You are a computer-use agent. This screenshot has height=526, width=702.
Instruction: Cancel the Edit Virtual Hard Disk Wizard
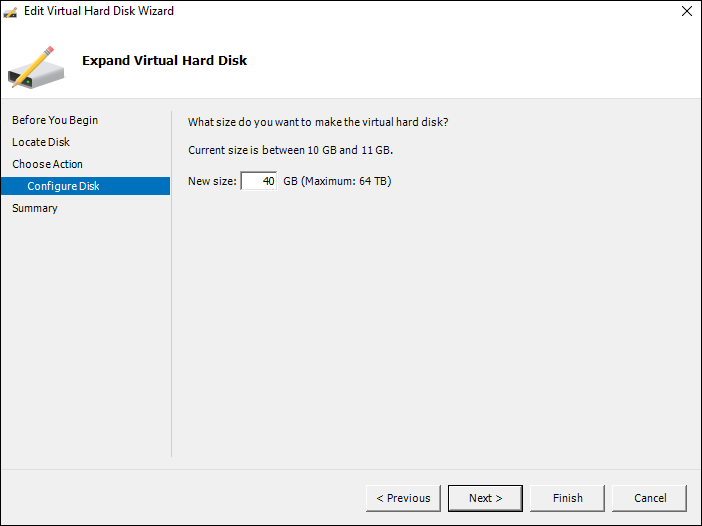pos(650,498)
